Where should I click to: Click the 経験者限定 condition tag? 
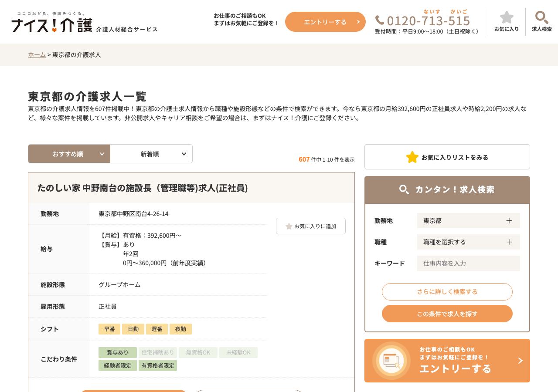pyautogui.click(x=118, y=365)
